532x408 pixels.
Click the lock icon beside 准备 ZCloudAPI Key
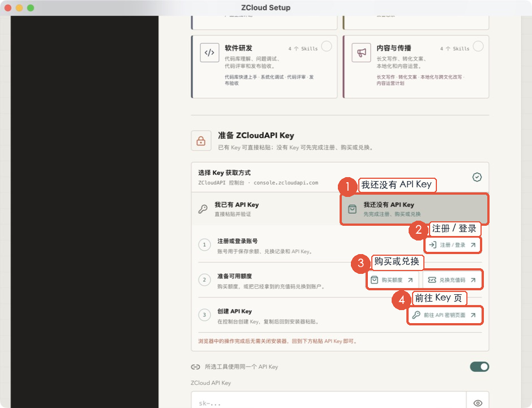point(201,141)
